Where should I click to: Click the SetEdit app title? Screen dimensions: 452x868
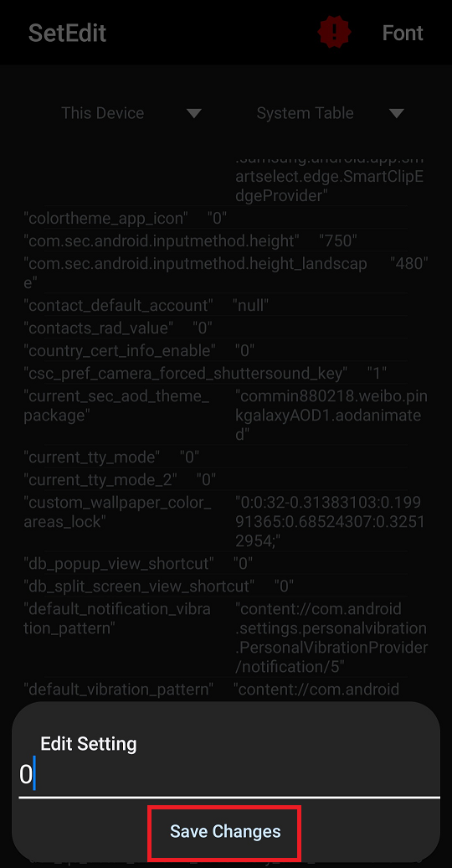click(x=67, y=33)
